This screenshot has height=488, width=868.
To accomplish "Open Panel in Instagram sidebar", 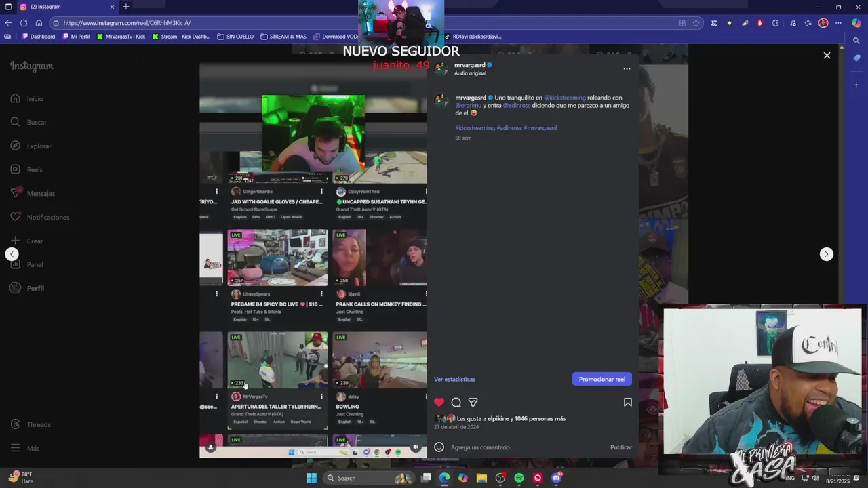I will coord(27,265).
